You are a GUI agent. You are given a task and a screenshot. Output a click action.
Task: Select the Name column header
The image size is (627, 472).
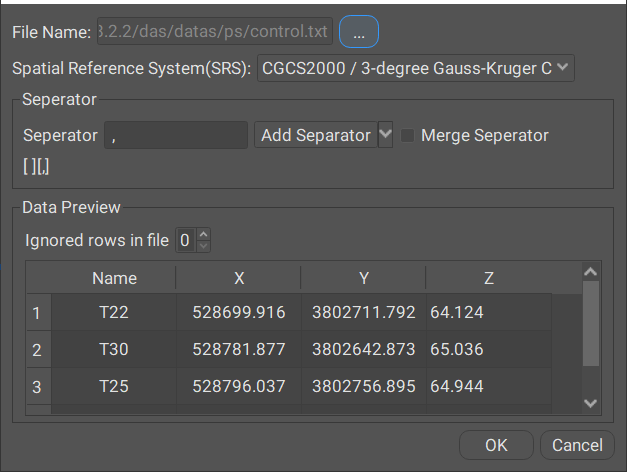tap(114, 278)
